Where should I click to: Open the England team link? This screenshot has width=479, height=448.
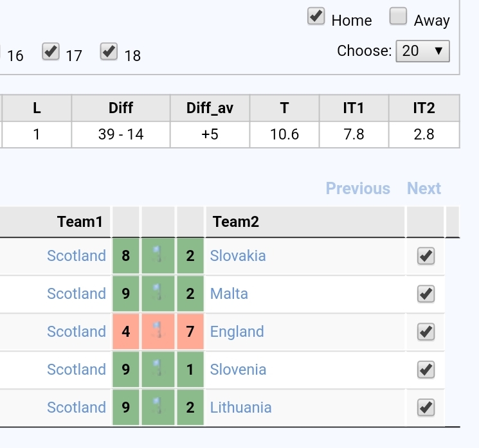[237, 332]
